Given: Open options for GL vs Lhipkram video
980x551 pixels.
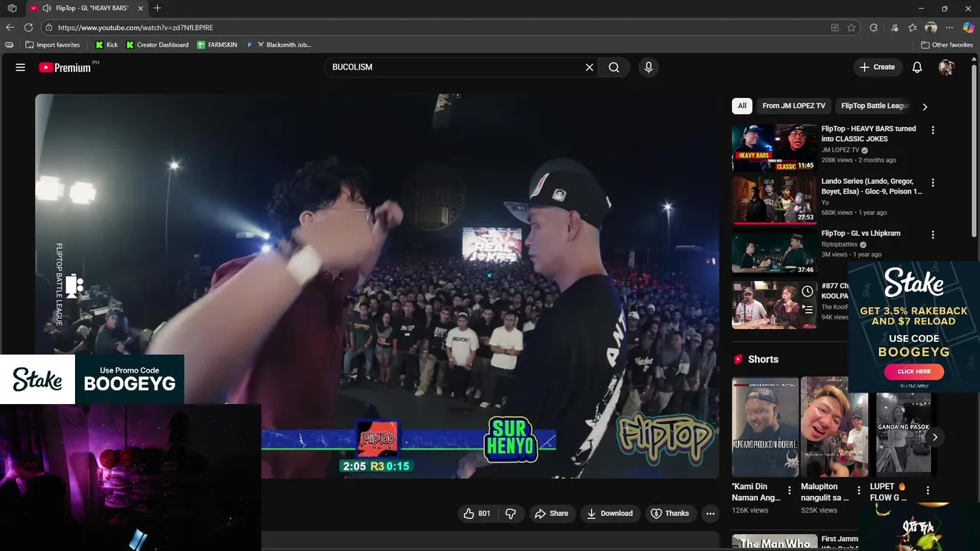Looking at the screenshot, I should coord(933,235).
